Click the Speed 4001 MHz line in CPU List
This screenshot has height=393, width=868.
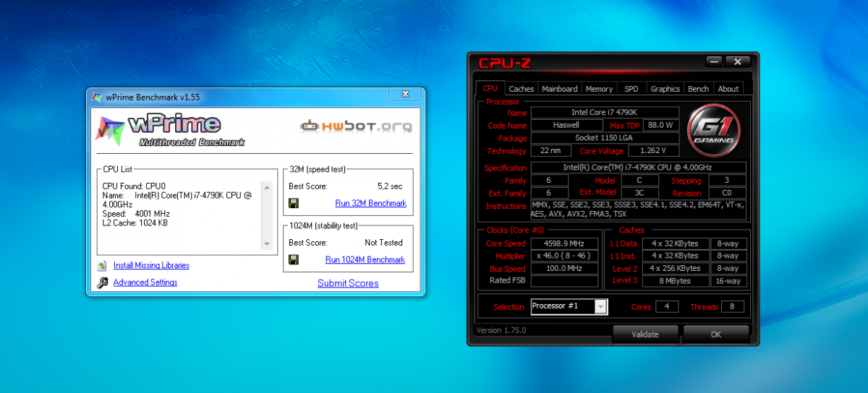(x=136, y=214)
